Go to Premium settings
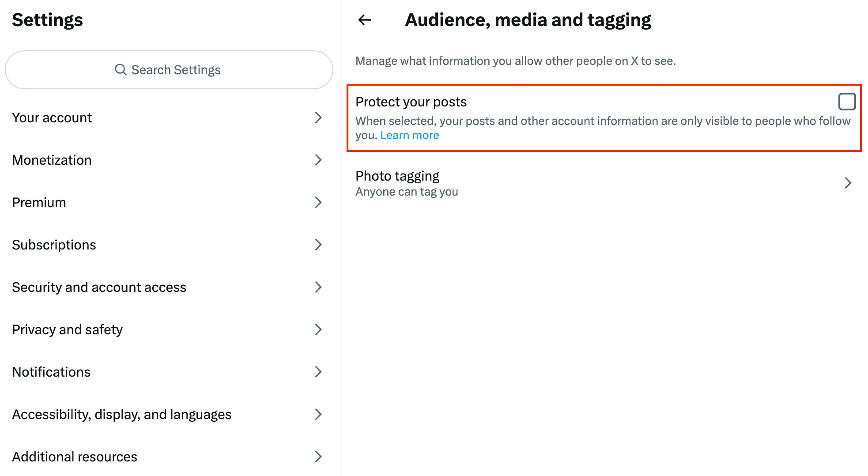The height and width of the screenshot is (476, 868). [39, 203]
